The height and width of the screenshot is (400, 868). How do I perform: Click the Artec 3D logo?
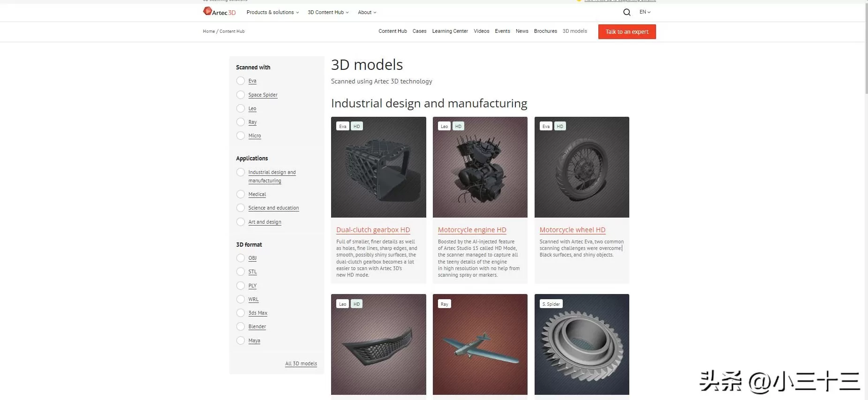[219, 12]
